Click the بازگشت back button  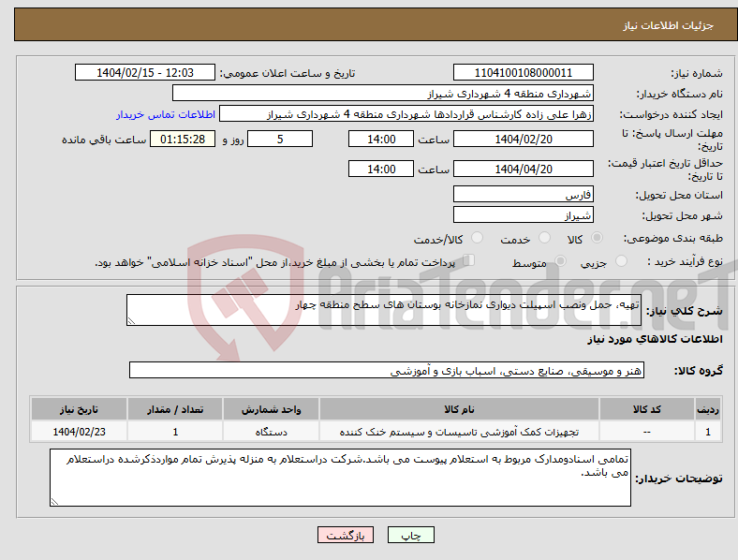pyautogui.click(x=346, y=535)
